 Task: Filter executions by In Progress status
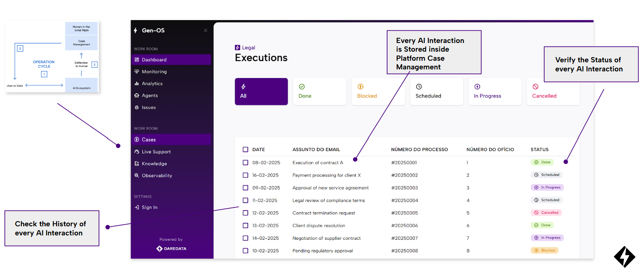click(495, 91)
